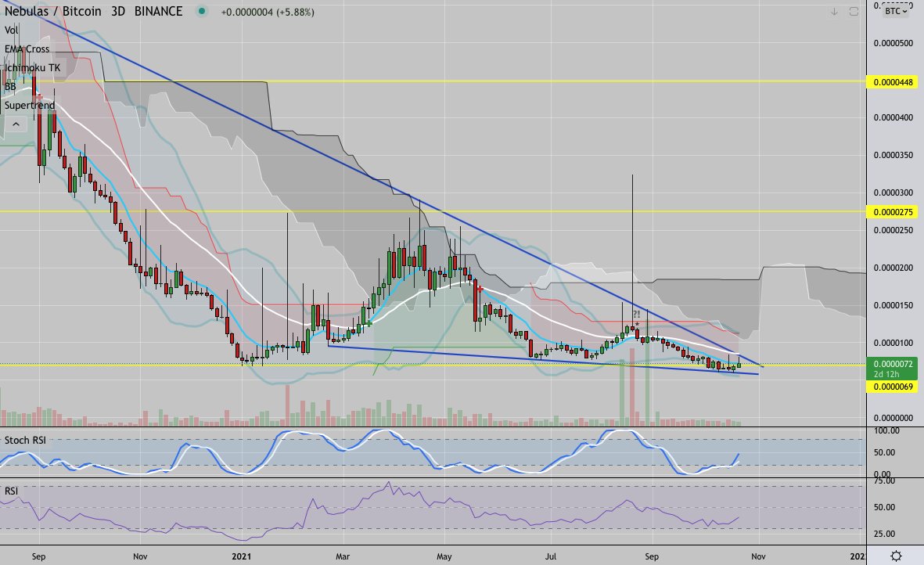Viewport: 924px width, 565px height.
Task: Click the 3D interval label in title
Action: click(118, 11)
